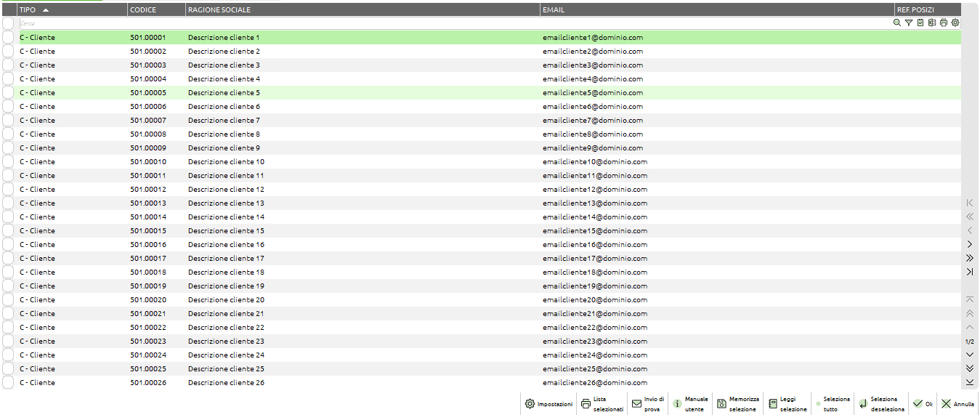Click the Annulla cancel button
Viewport: 980px width, 420px height.
point(957,404)
